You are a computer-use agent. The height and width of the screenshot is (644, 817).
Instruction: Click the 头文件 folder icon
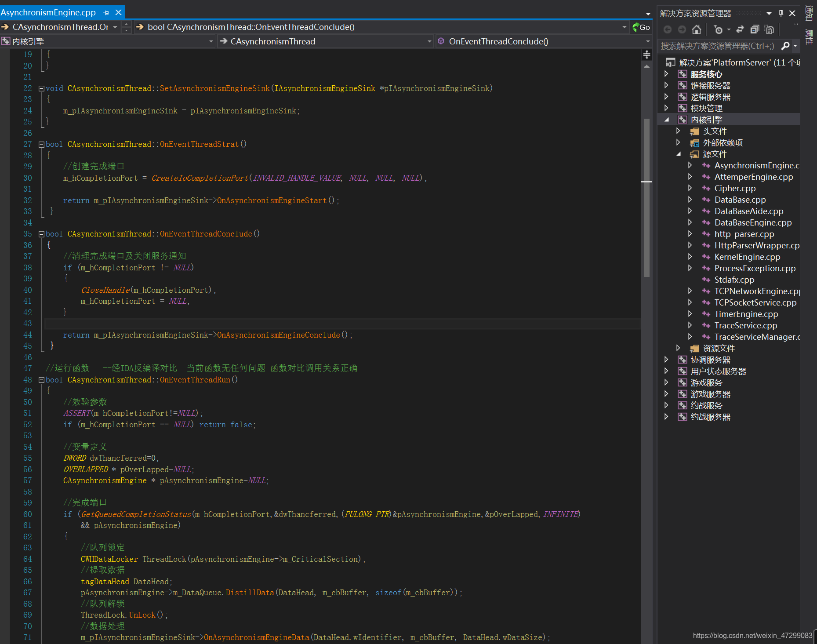point(694,131)
